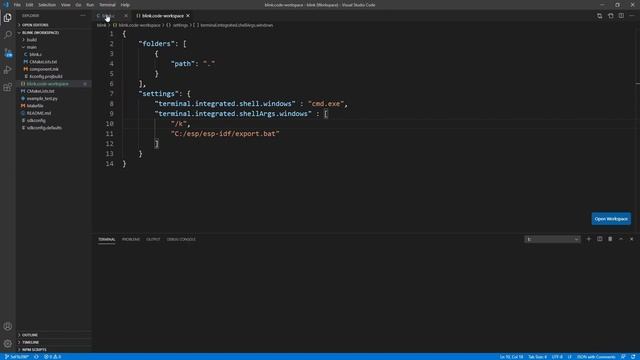Change the Tab Size indentation setting
This screenshot has height=360, width=640.
click(537, 357)
